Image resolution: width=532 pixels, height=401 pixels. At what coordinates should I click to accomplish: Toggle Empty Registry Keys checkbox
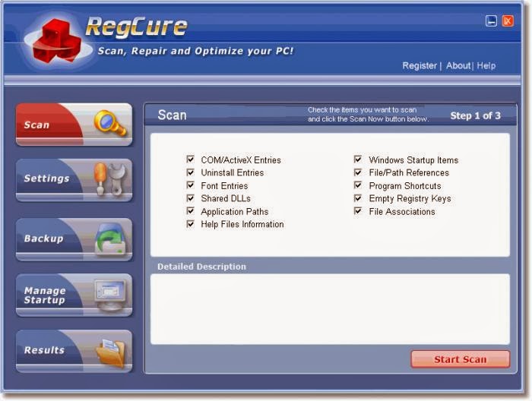[x=358, y=198]
